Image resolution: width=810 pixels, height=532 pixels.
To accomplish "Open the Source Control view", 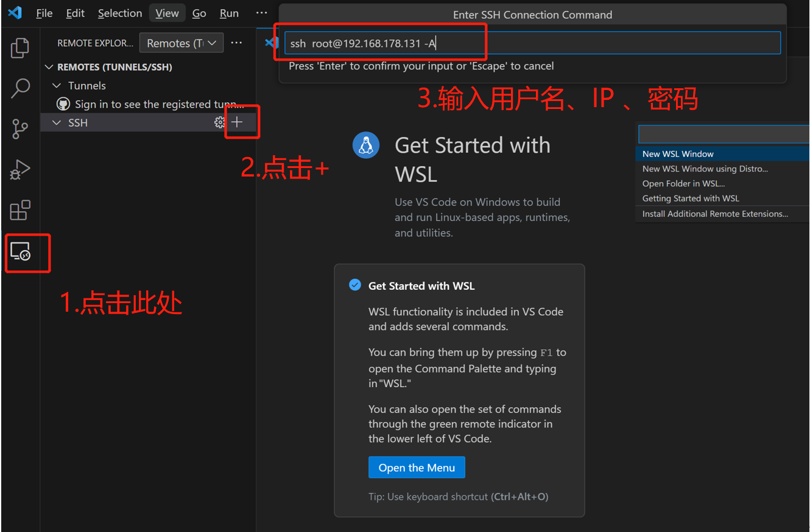I will (x=20, y=129).
